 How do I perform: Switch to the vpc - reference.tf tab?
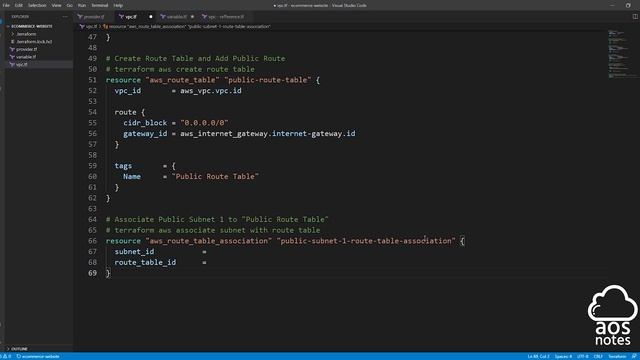(226, 17)
